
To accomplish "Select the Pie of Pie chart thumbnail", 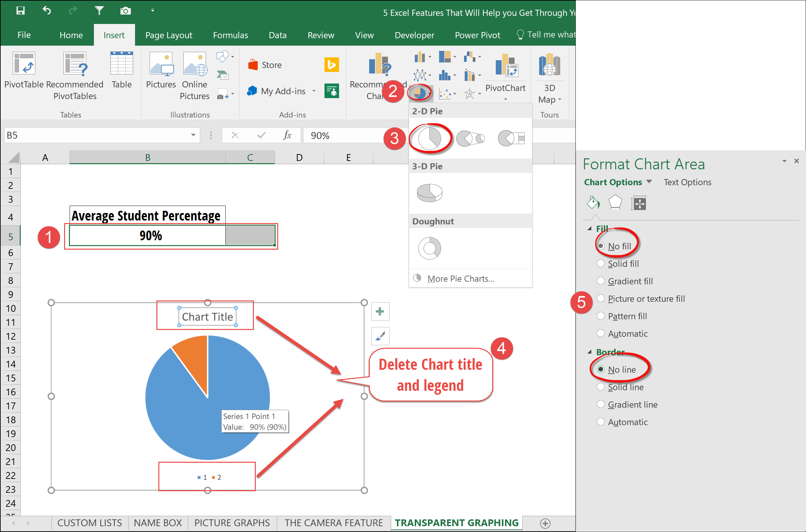I will click(470, 138).
